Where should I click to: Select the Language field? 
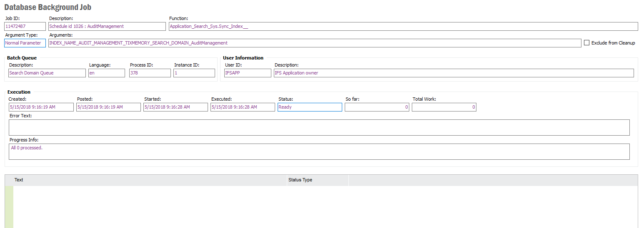tap(106, 73)
